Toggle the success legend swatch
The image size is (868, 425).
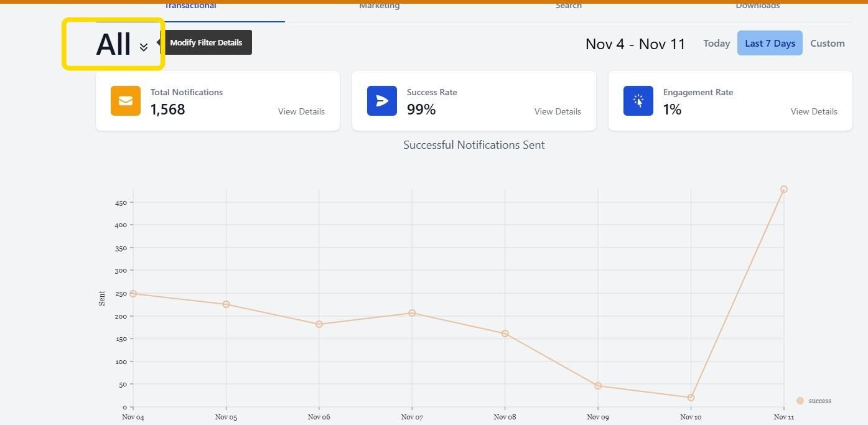pyautogui.click(x=800, y=401)
